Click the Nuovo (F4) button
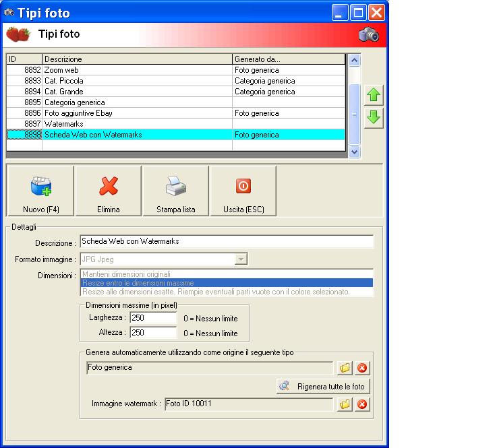493x448 pixels. pos(40,191)
